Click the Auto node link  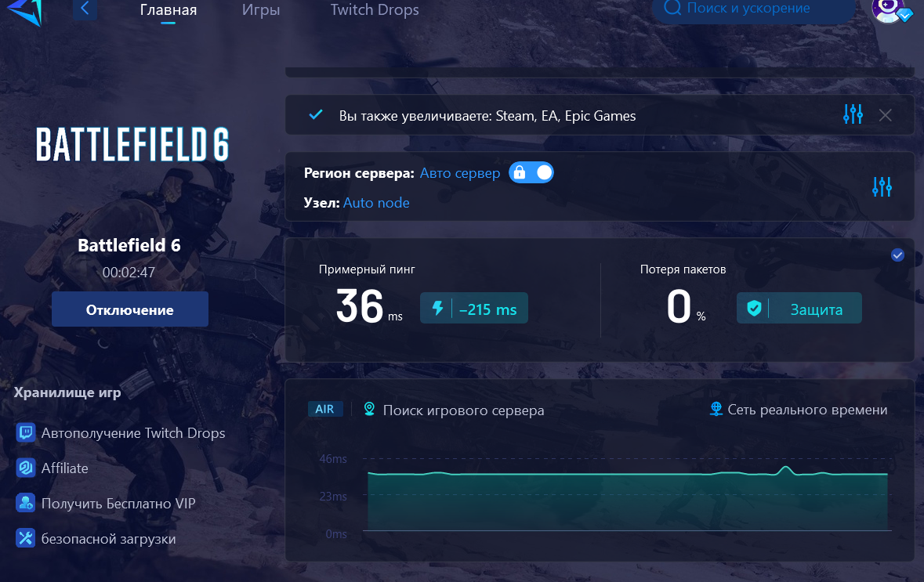tap(376, 203)
